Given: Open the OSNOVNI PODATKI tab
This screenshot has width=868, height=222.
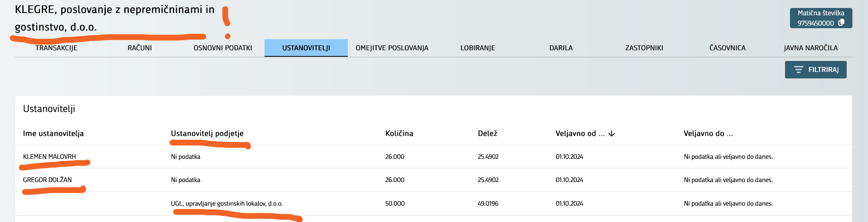Looking at the screenshot, I should pos(223,48).
